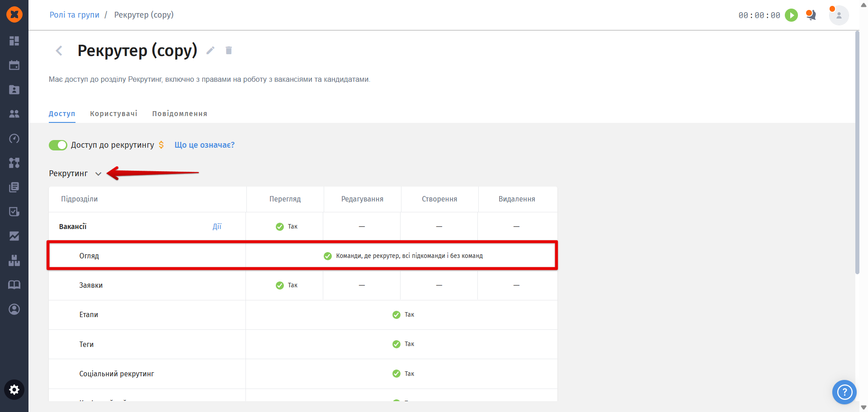The image size is (868, 412).
Task: Open the workflow diagram icon in the sidebar
Action: (14, 163)
